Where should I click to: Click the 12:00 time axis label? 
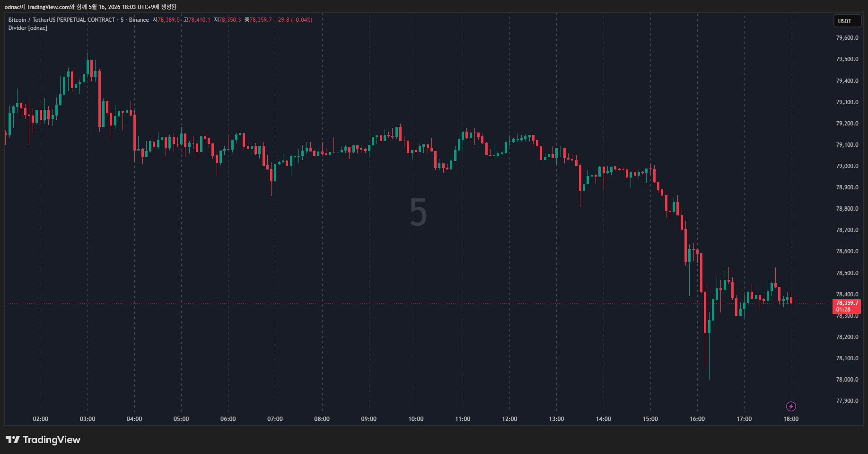coord(509,419)
